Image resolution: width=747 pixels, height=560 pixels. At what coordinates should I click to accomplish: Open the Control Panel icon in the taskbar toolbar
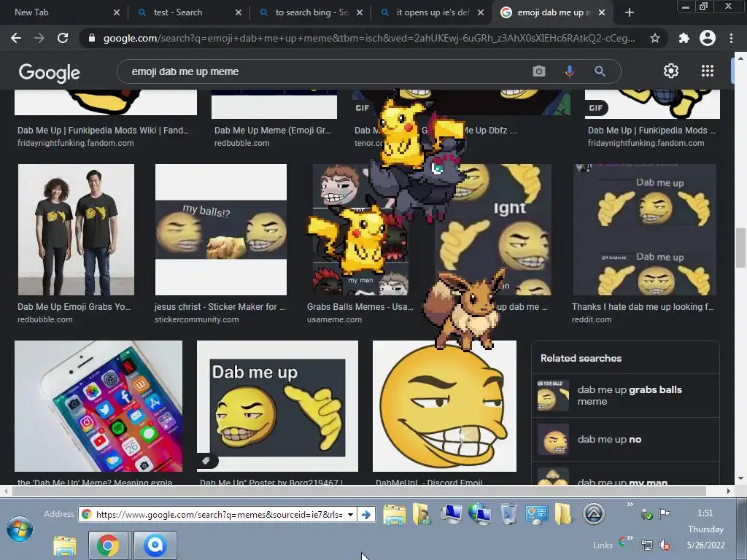click(536, 514)
